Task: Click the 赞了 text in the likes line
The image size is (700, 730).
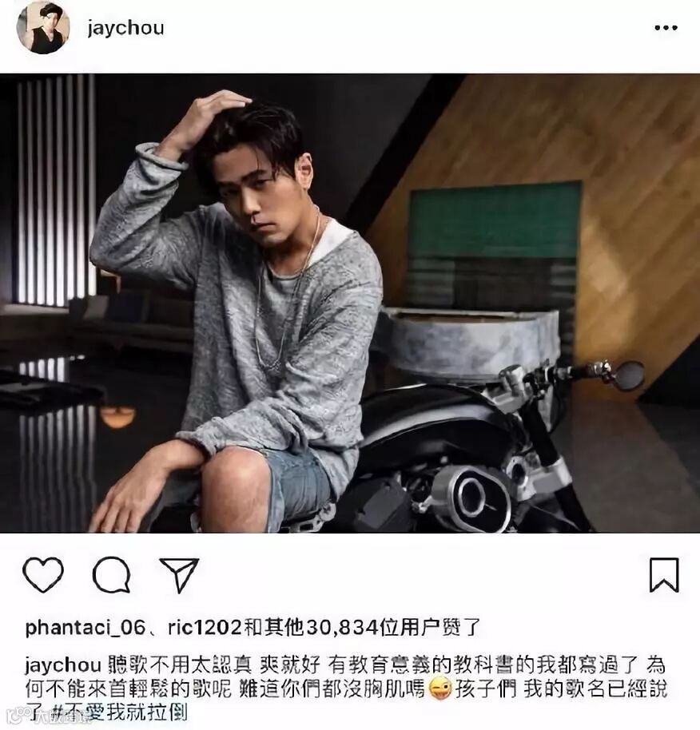Action: tap(463, 628)
